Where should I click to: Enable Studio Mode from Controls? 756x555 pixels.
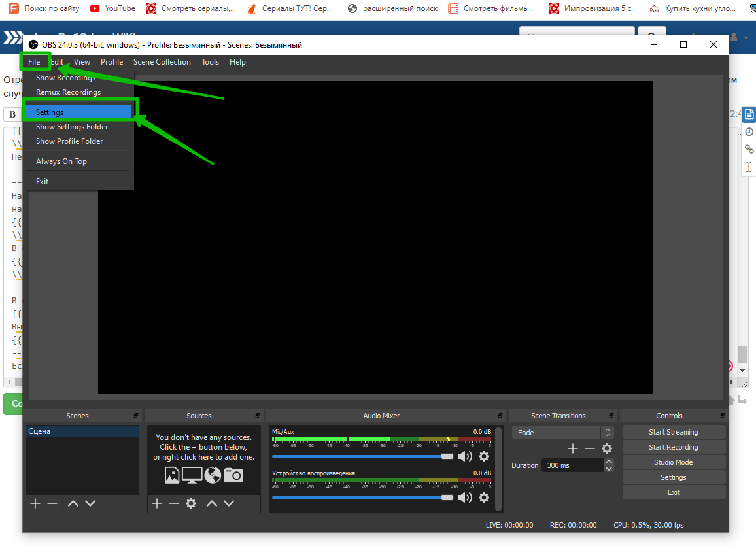click(673, 462)
